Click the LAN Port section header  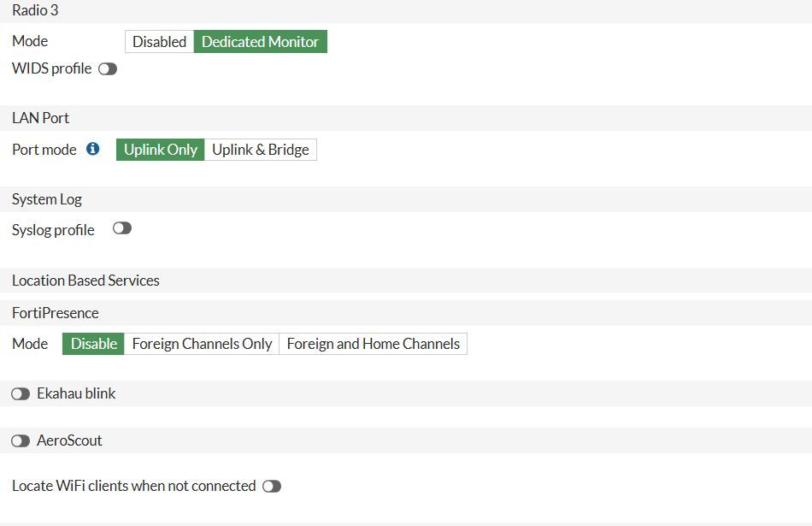[40, 118]
